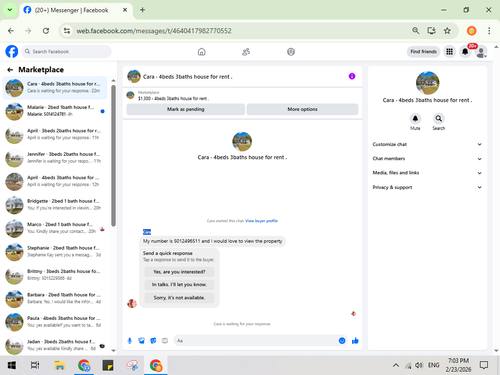
Task: Expand the Customize chat section
Action: tap(427, 144)
